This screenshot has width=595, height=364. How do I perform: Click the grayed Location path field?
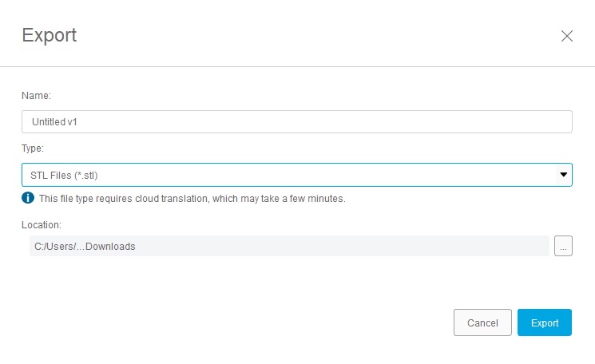click(x=288, y=247)
